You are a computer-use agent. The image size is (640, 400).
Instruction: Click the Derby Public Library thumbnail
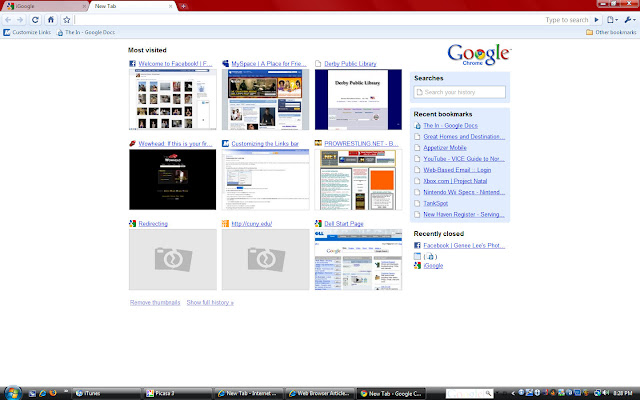point(358,100)
